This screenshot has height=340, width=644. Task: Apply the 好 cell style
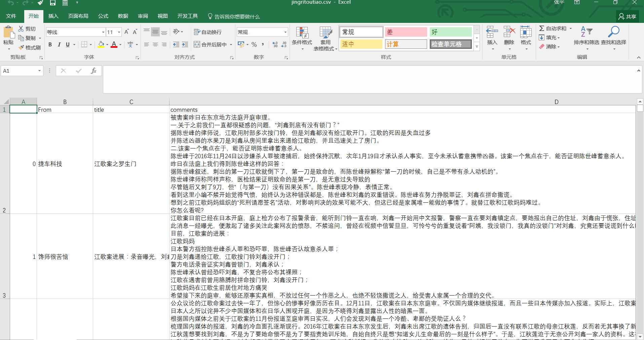(450, 32)
